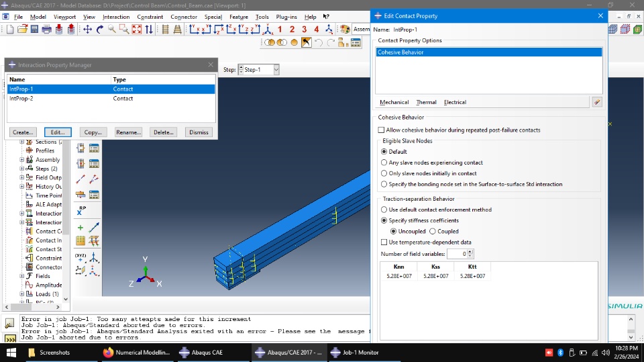Click the Copy... button

[93, 132]
